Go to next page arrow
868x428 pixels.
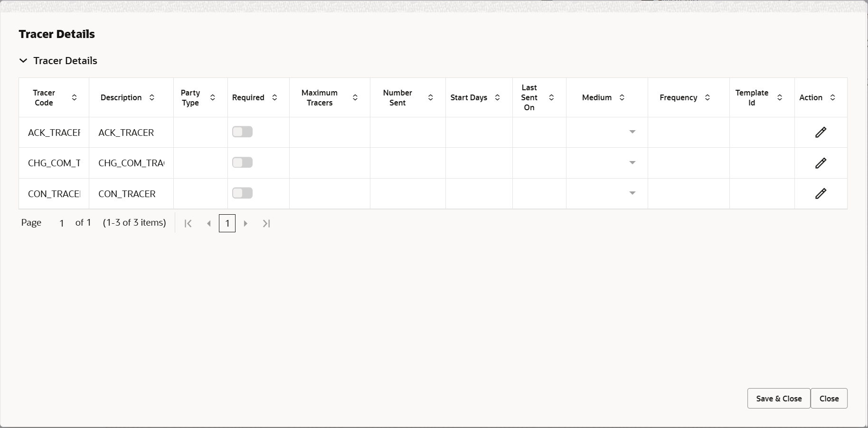(245, 223)
